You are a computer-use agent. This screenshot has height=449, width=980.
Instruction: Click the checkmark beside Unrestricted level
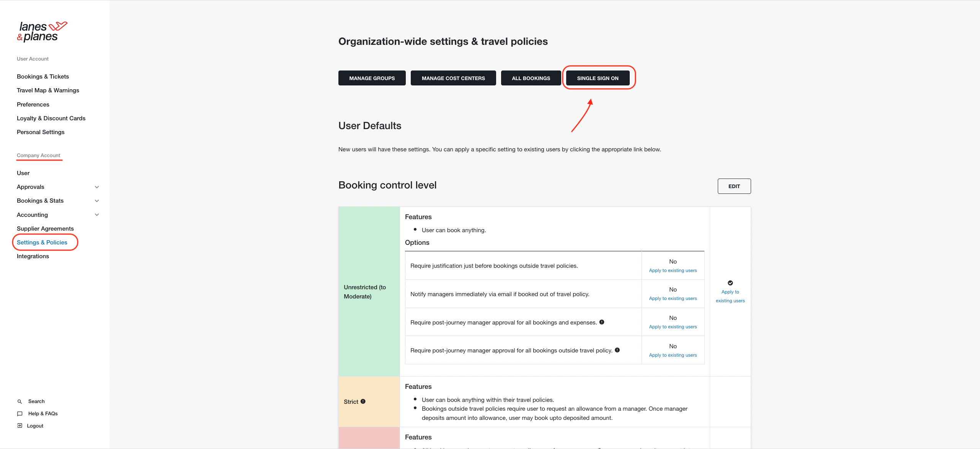click(x=730, y=283)
